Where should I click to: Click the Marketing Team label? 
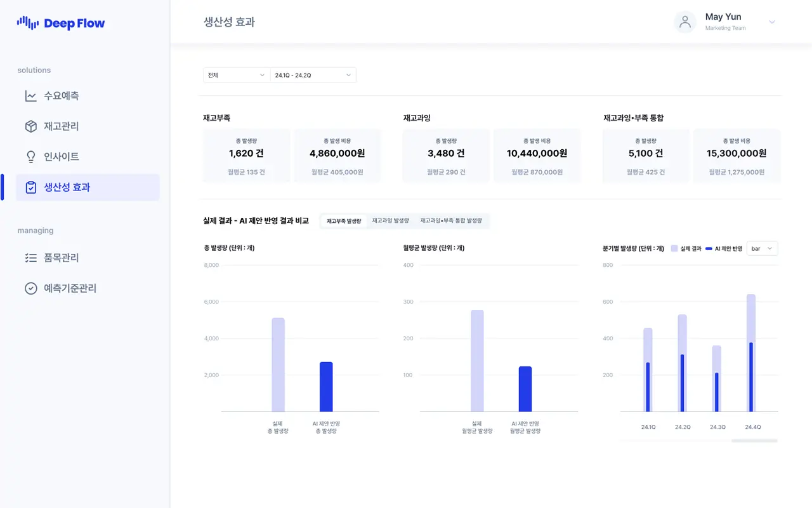[x=725, y=29]
